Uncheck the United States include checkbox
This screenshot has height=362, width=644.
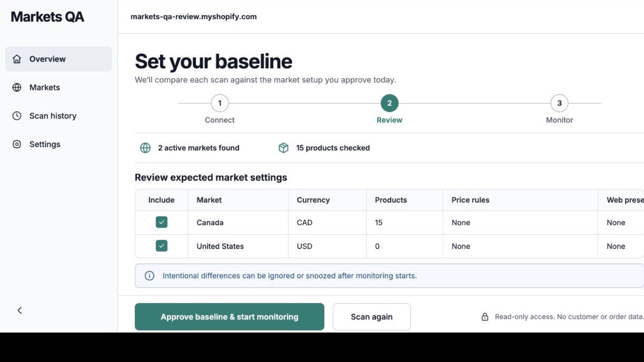tap(161, 246)
